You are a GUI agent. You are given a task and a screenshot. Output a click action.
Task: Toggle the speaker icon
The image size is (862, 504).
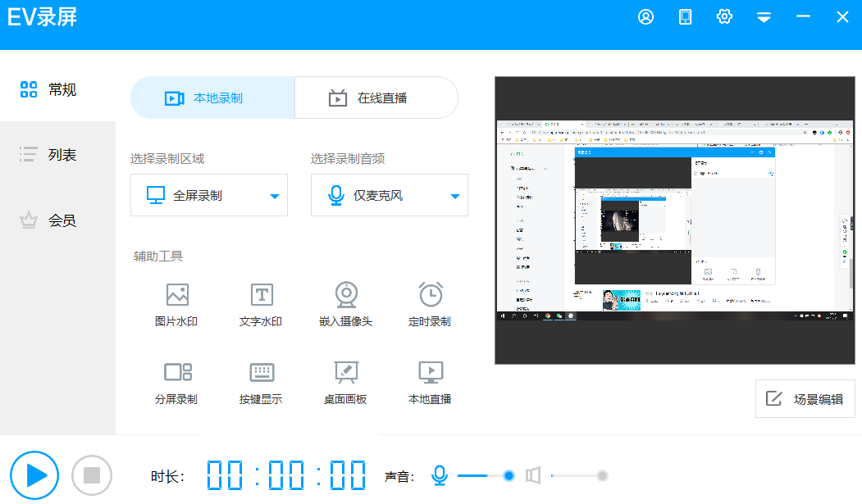pyautogui.click(x=533, y=475)
